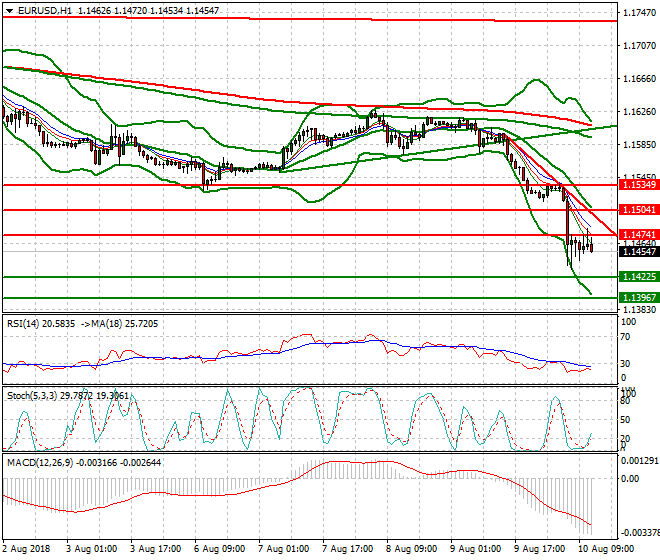The height and width of the screenshot is (560, 660).
Task: Select the EURUSD,H1 chart title text
Action: click(x=45, y=11)
